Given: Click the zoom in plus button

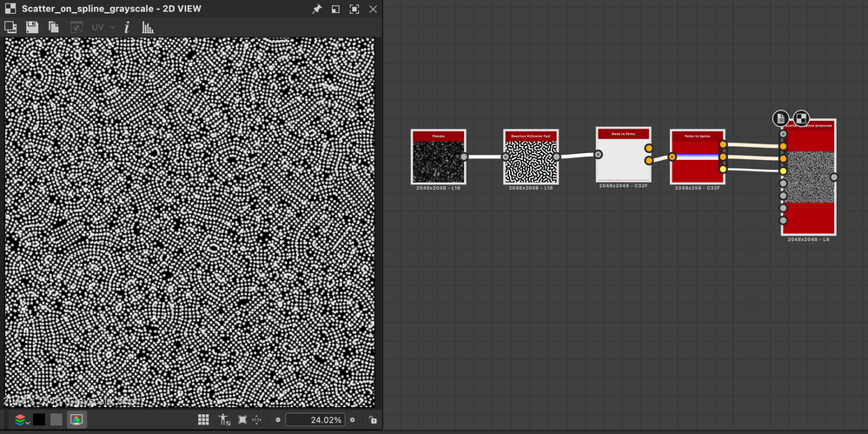Looking at the screenshot, I should (353, 419).
